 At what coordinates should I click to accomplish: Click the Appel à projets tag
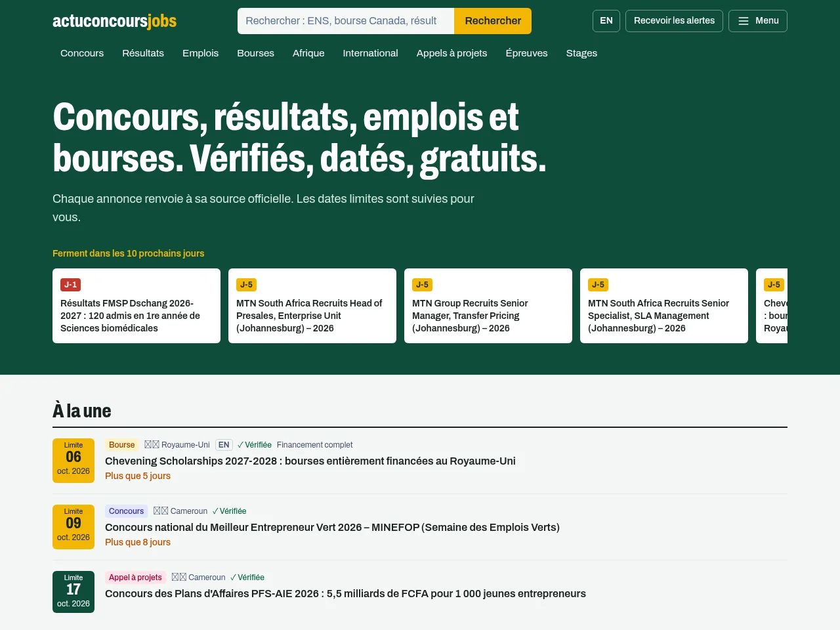135,577
